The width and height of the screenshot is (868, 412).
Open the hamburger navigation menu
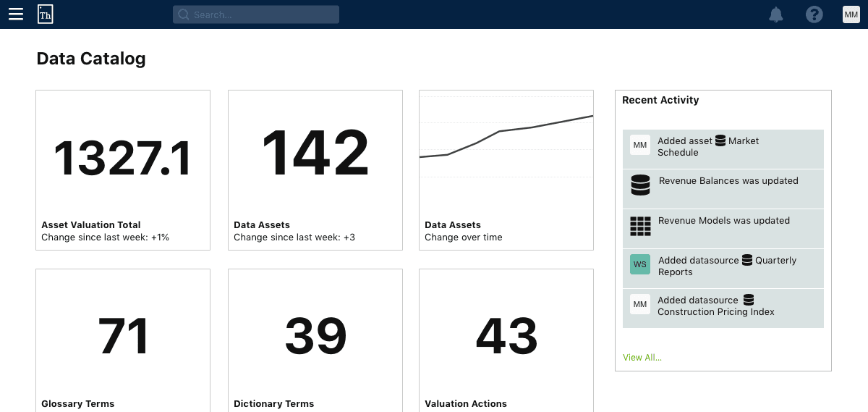coord(16,14)
